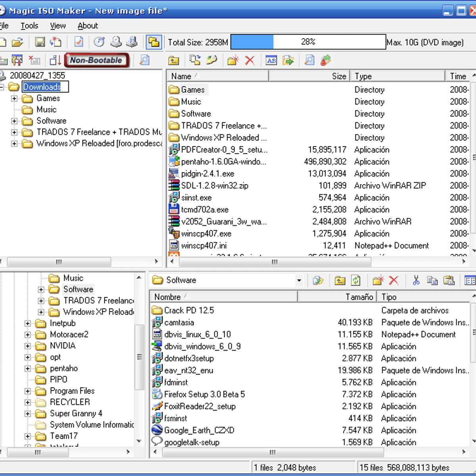Click the tools wrench toolbar icon
Screen dimensions: 476x476
coord(17,60)
